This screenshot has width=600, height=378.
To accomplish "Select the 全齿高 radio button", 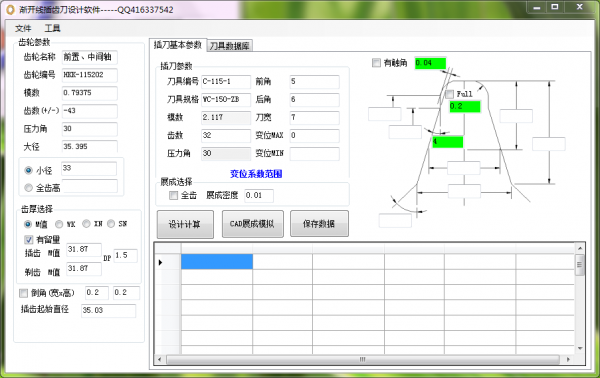I will coord(28,187).
